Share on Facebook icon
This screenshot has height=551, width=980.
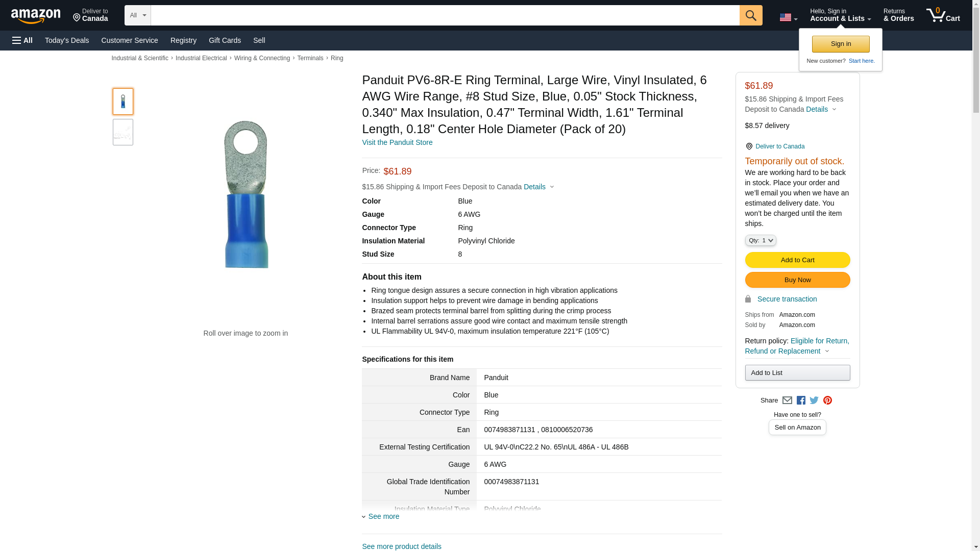801,400
